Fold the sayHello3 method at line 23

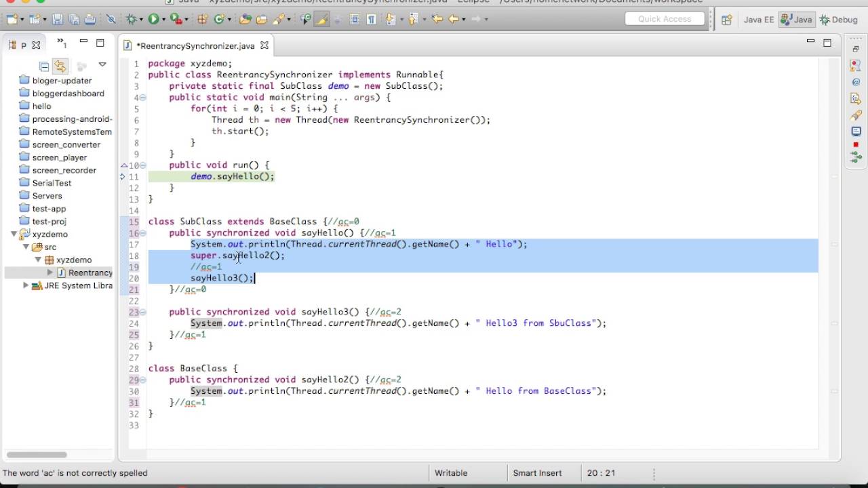coord(142,312)
